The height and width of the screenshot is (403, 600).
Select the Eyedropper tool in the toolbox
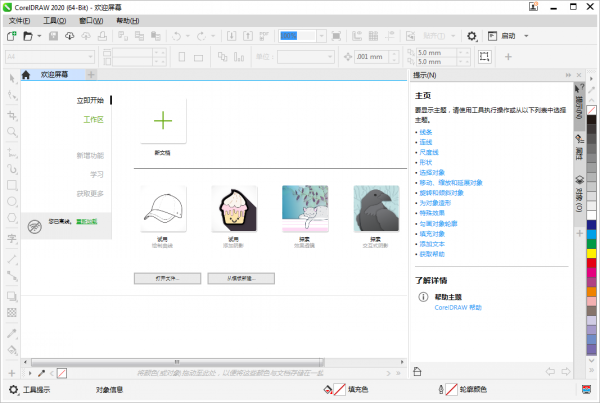coord(12,333)
